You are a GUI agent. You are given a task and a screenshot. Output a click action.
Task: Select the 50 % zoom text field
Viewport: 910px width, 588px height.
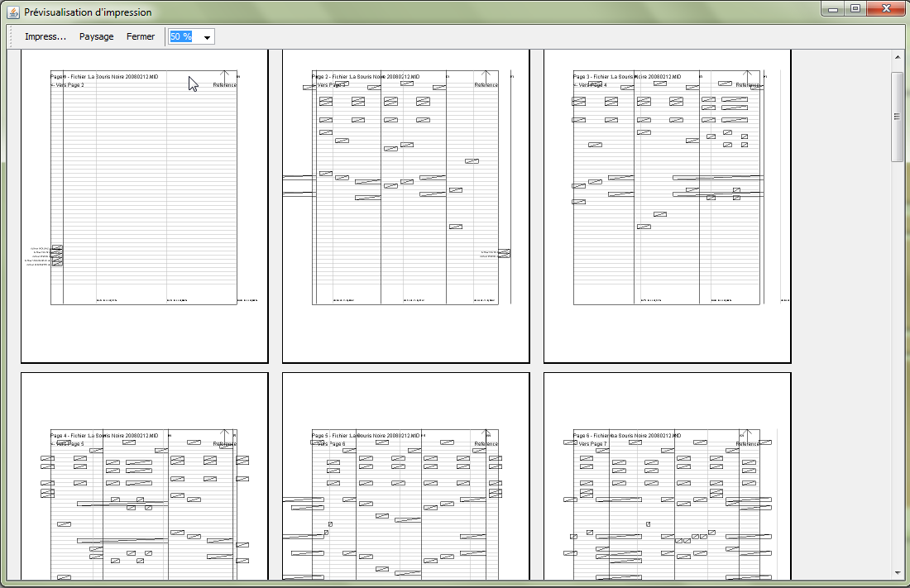coord(184,36)
